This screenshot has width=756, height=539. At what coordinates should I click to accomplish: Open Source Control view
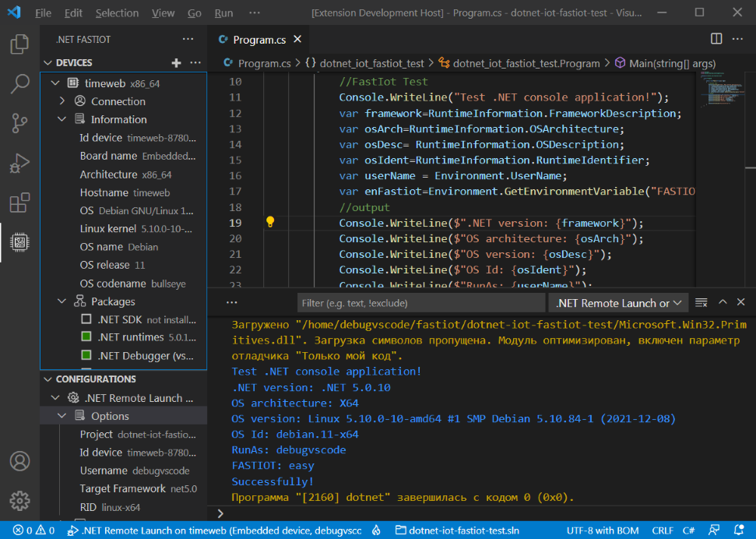click(x=19, y=124)
